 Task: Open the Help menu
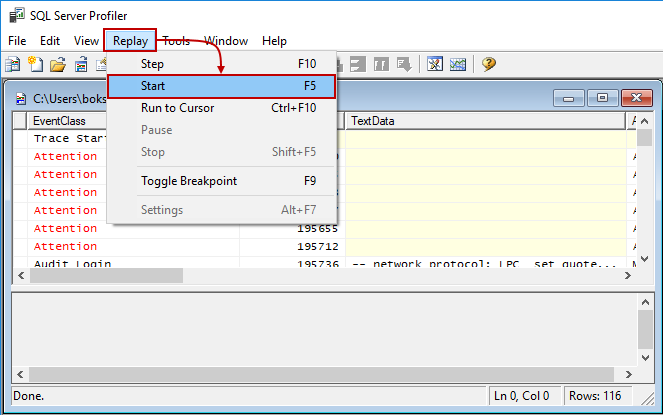coord(274,41)
